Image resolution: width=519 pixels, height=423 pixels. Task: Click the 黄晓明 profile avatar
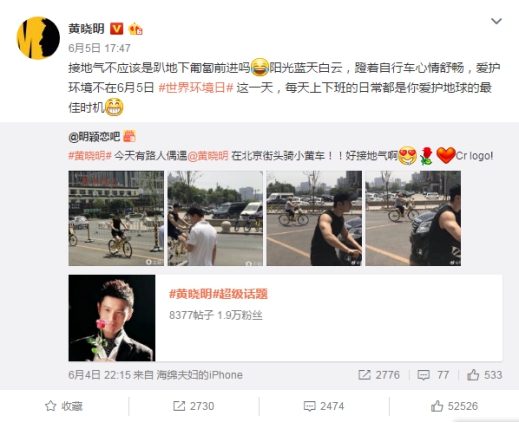point(38,38)
